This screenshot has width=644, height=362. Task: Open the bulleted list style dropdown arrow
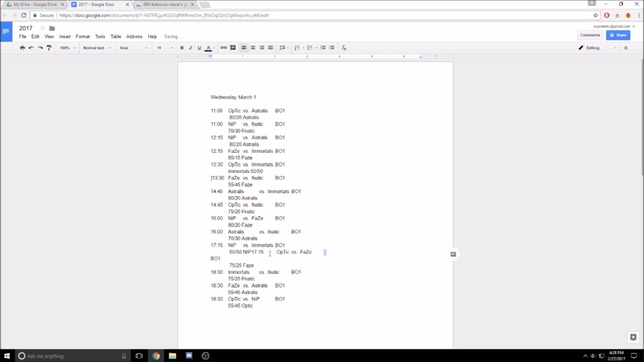(x=316, y=48)
